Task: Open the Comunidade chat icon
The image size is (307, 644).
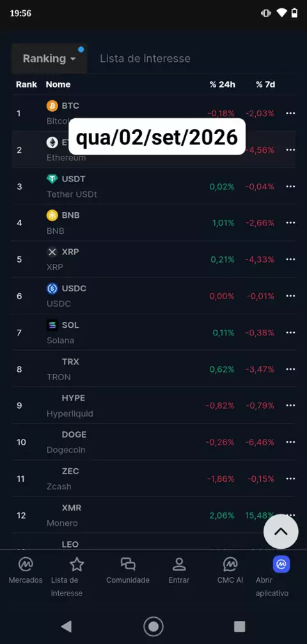Action: tap(128, 564)
